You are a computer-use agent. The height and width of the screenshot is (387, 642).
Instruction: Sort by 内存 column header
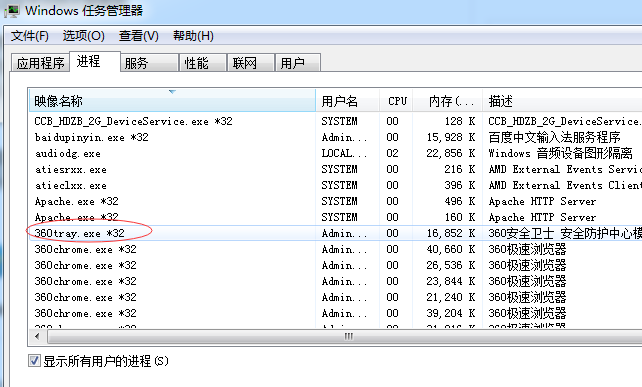click(448, 101)
